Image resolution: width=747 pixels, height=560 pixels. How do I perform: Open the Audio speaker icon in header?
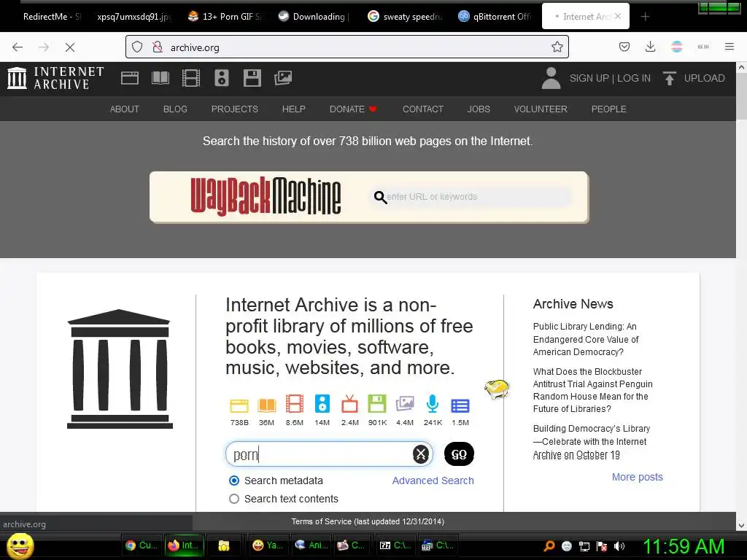coord(222,78)
